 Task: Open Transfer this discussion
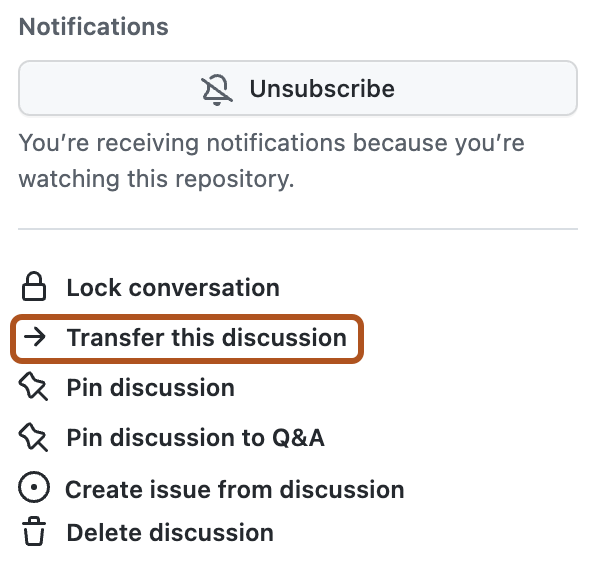(206, 338)
